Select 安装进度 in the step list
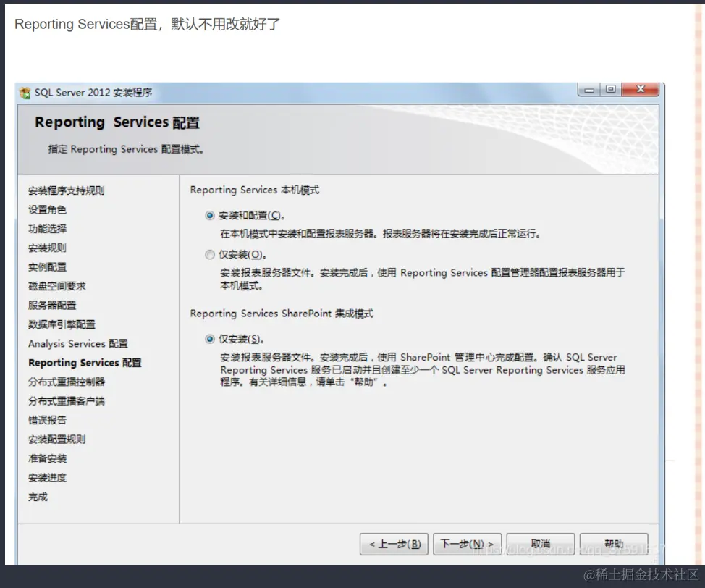The height and width of the screenshot is (588, 705). (47, 478)
